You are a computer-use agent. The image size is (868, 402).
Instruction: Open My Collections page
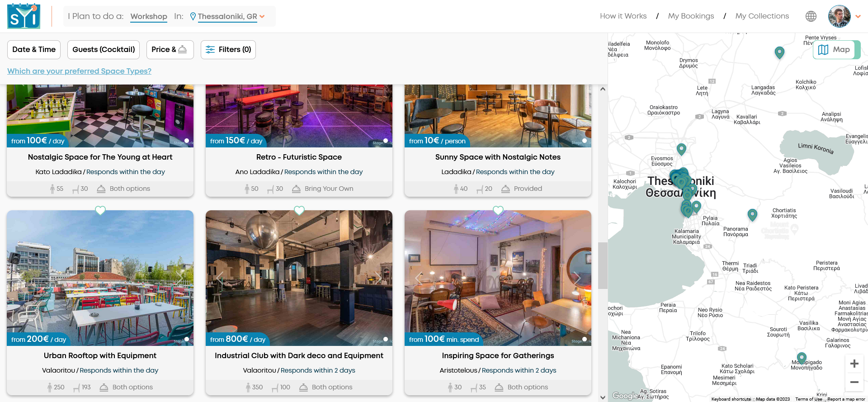click(762, 16)
